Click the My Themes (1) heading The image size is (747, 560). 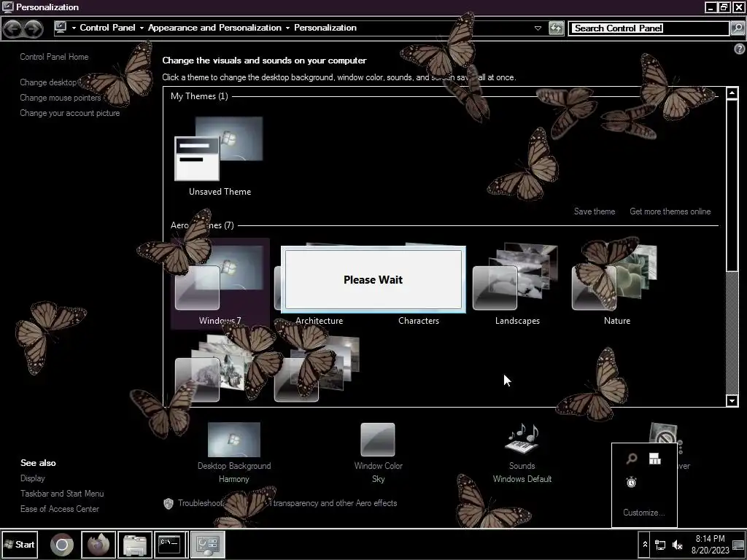point(199,96)
